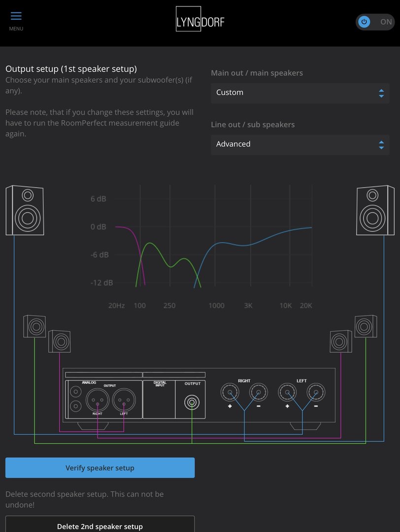Click the '250' frequency label
The width and height of the screenshot is (400, 532).
point(169,306)
